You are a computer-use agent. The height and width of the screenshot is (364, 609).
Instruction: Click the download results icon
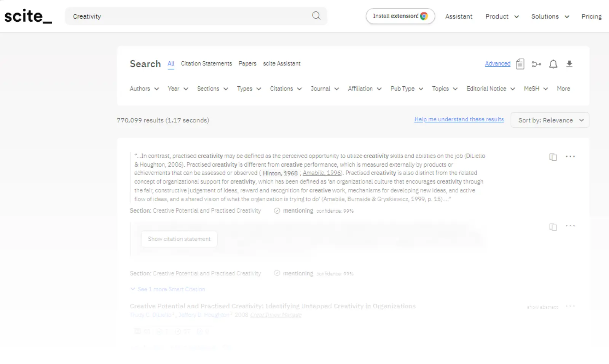click(x=569, y=64)
